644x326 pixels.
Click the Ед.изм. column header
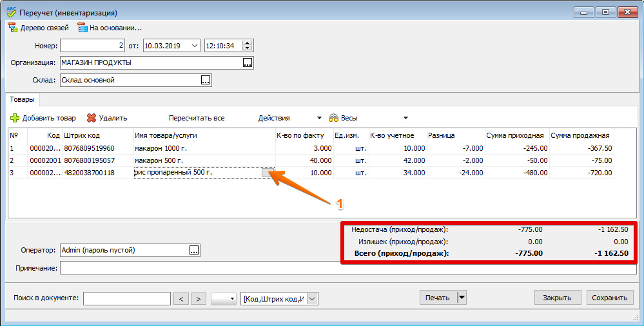351,135
